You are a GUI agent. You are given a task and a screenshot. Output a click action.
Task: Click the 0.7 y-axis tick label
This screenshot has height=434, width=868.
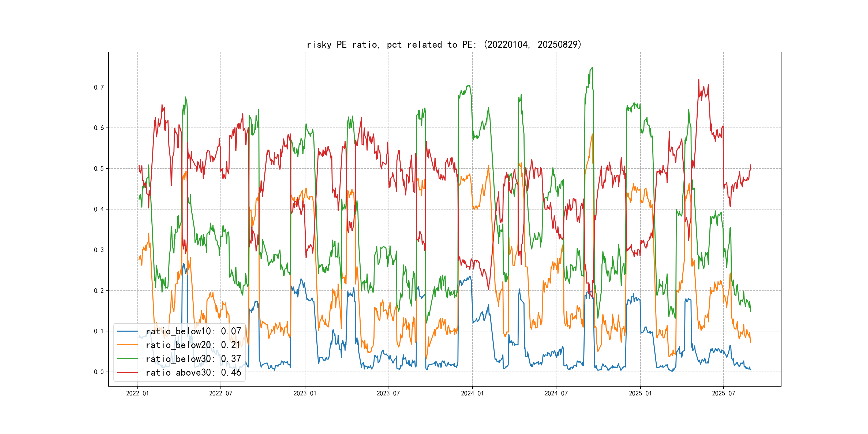click(99, 87)
